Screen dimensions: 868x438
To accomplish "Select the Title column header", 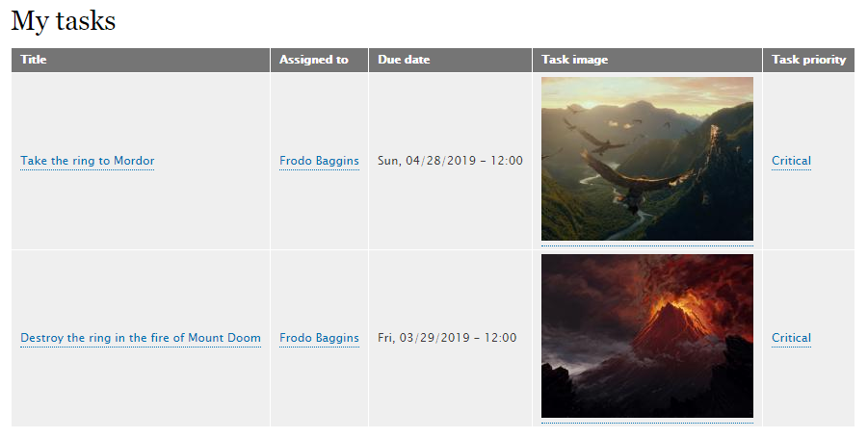I will (x=33, y=60).
